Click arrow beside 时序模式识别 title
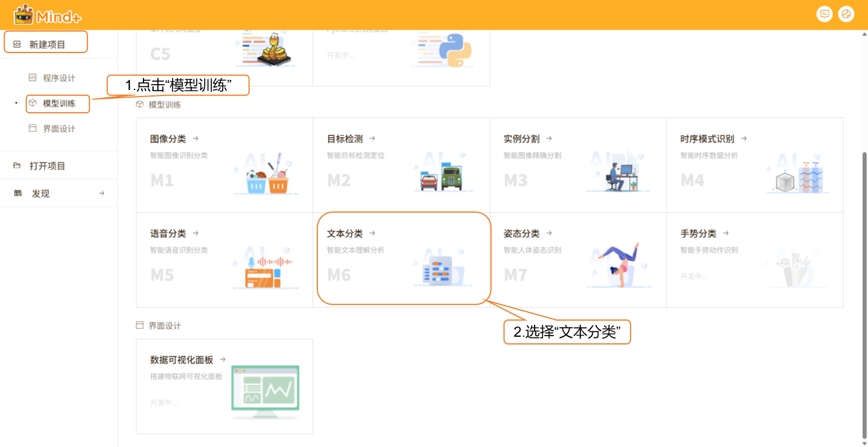 pyautogui.click(x=744, y=139)
